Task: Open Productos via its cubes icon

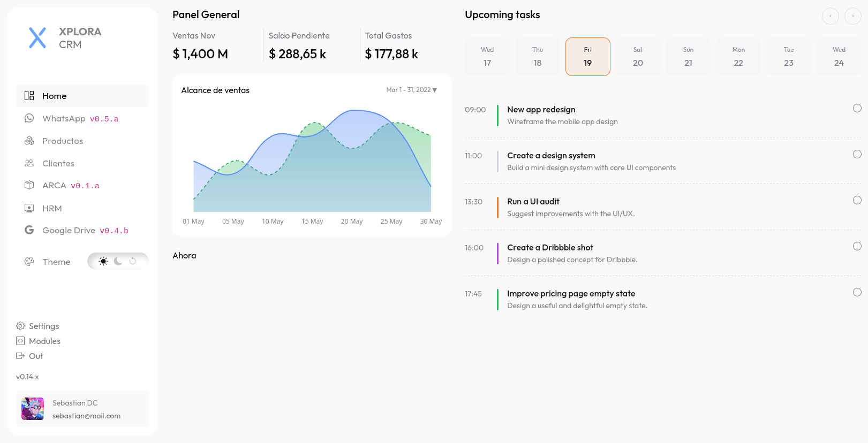Action: click(x=29, y=141)
